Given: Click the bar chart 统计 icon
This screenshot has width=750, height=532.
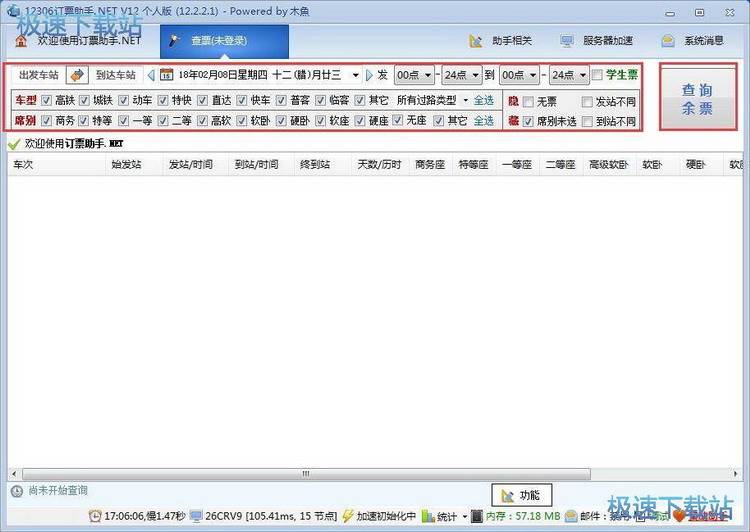Looking at the screenshot, I should coord(428,517).
